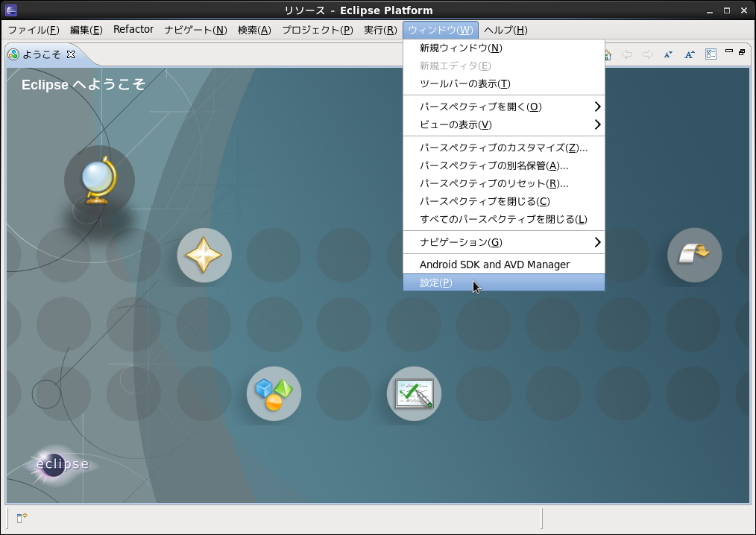Click the fast view icon in status bar
The width and height of the screenshot is (756, 535).
[22, 518]
